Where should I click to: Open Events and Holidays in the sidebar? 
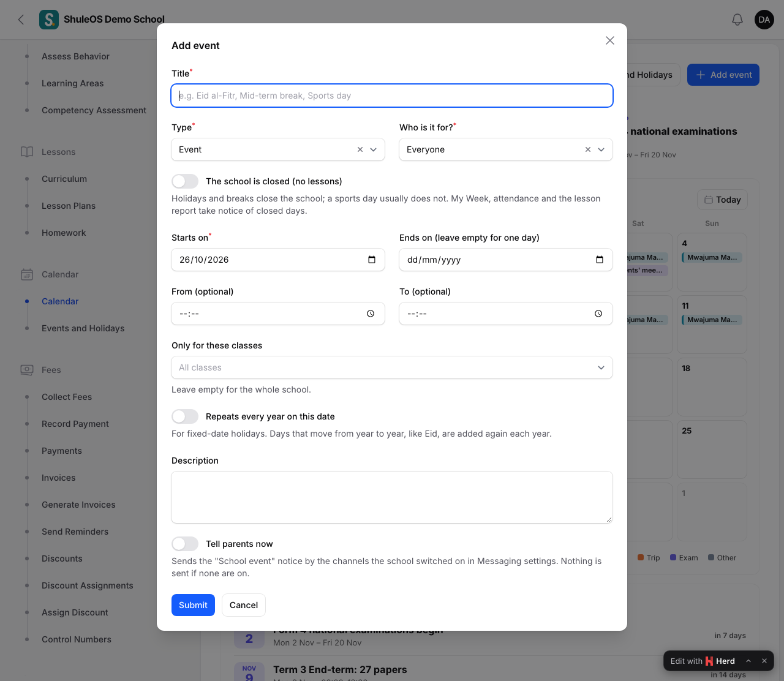(x=83, y=328)
